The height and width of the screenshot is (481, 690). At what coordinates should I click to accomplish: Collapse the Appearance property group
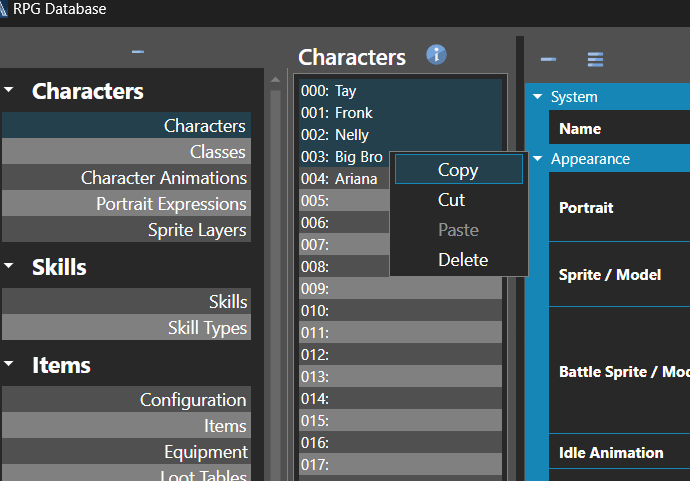[x=538, y=159]
